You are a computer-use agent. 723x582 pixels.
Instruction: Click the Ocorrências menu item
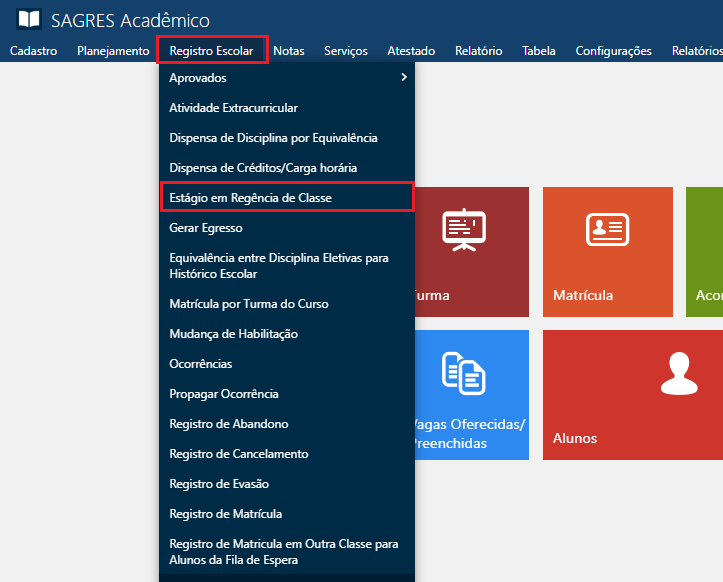point(201,364)
